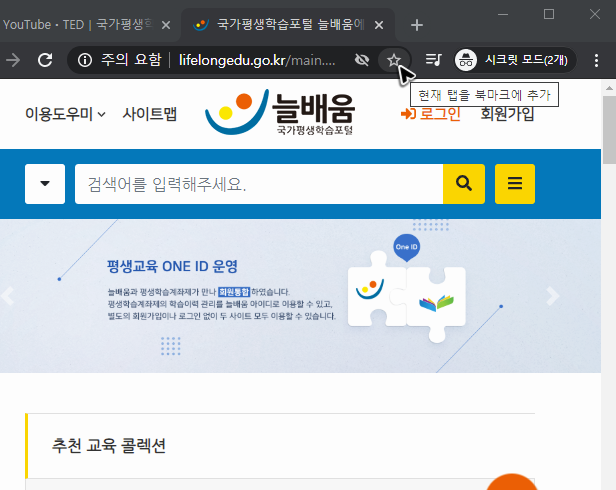Open the media control icon
The height and width of the screenshot is (490, 616).
(433, 60)
